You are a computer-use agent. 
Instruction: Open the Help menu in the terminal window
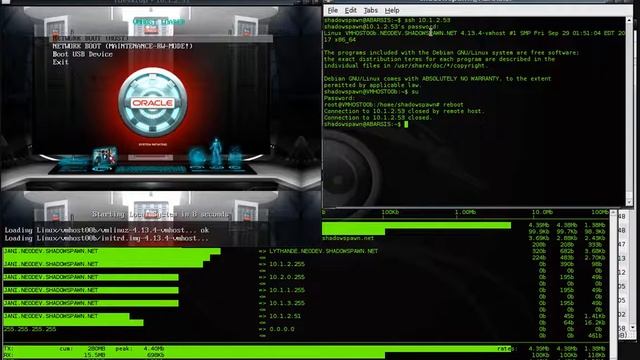click(x=392, y=10)
